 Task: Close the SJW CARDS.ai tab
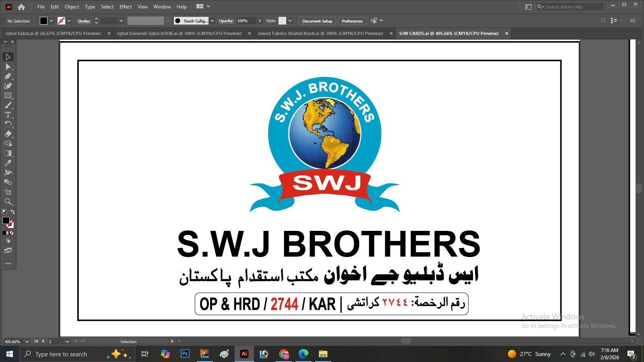pyautogui.click(x=507, y=33)
